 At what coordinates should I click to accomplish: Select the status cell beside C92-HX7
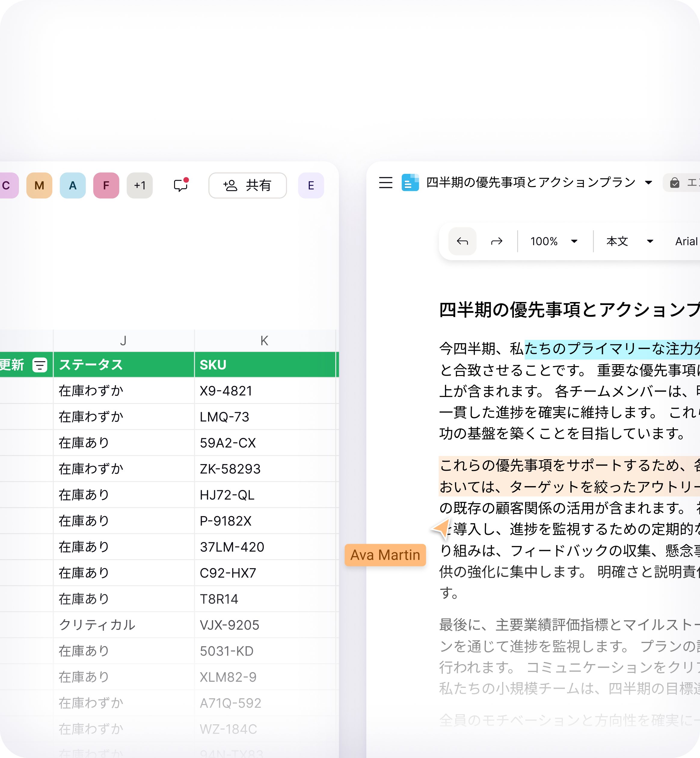point(124,573)
